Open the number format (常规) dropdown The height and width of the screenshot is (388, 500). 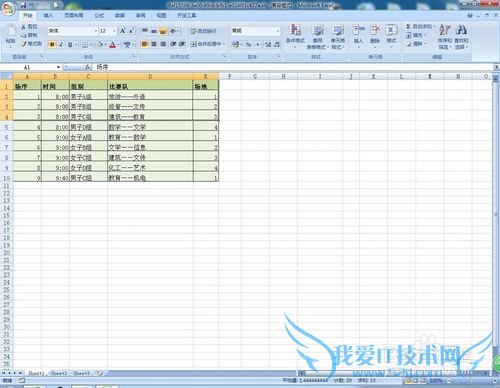[x=278, y=31]
